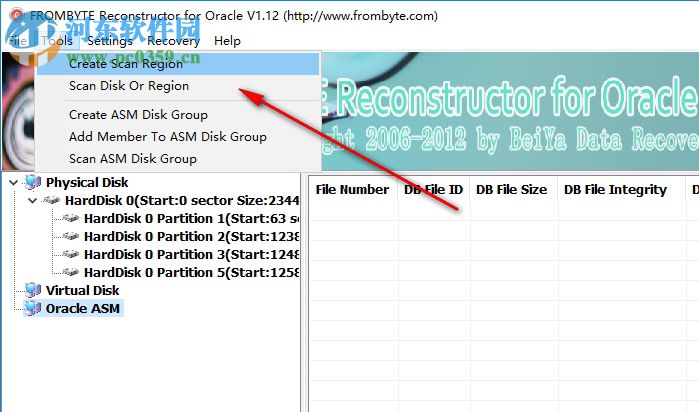Image resolution: width=699 pixels, height=412 pixels.
Task: Click the Oracle ASM computer icon
Action: [x=33, y=308]
